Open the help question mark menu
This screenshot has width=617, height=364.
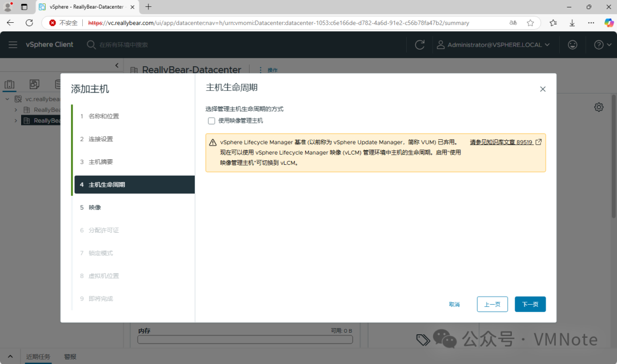point(603,45)
